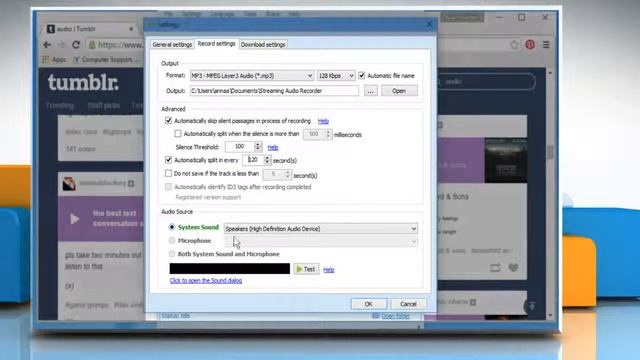This screenshot has height=360, width=640.
Task: Bookmark page with the star icon
Action: click(514, 45)
